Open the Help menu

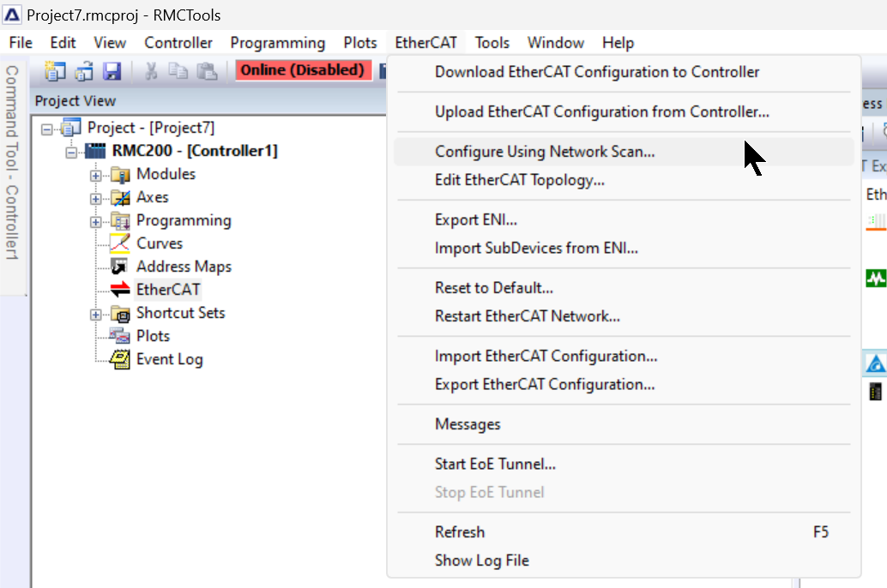coord(618,43)
